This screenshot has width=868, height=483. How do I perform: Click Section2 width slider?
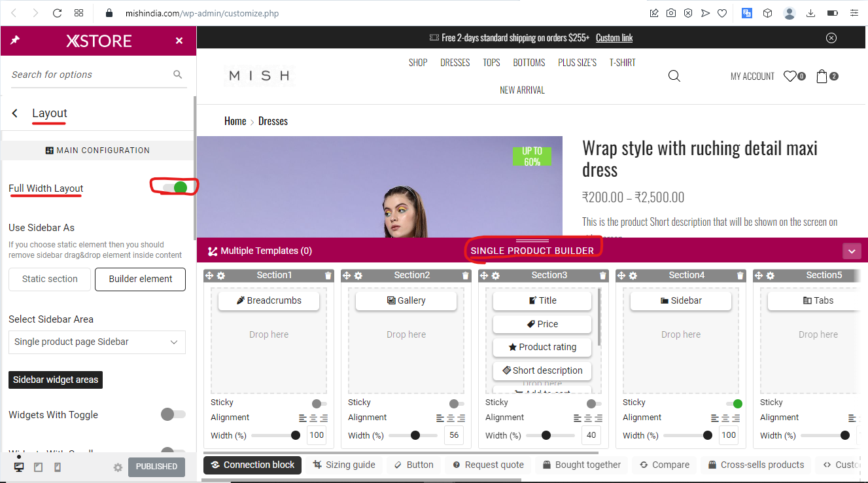tap(413, 435)
